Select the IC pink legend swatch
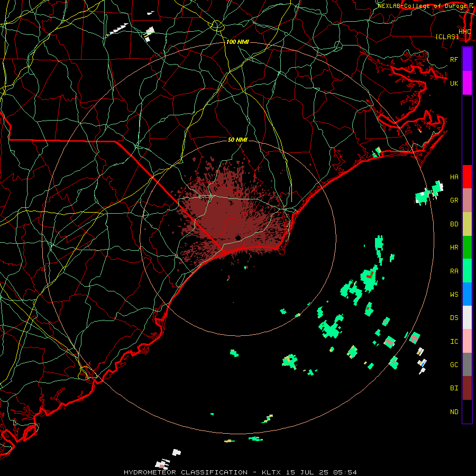Image resolution: width=476 pixels, height=476 pixels. (467, 341)
